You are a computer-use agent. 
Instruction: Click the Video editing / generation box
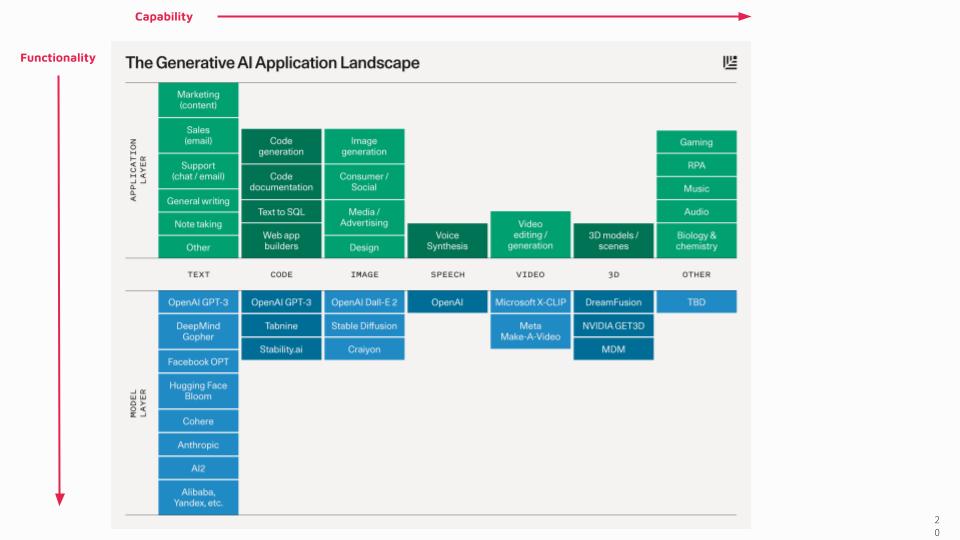pyautogui.click(x=530, y=235)
